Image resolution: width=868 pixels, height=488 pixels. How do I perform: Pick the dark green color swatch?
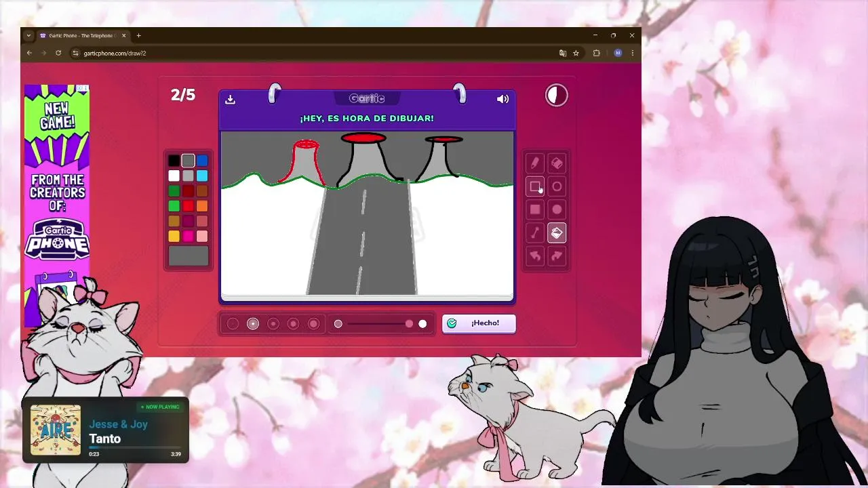(x=174, y=191)
